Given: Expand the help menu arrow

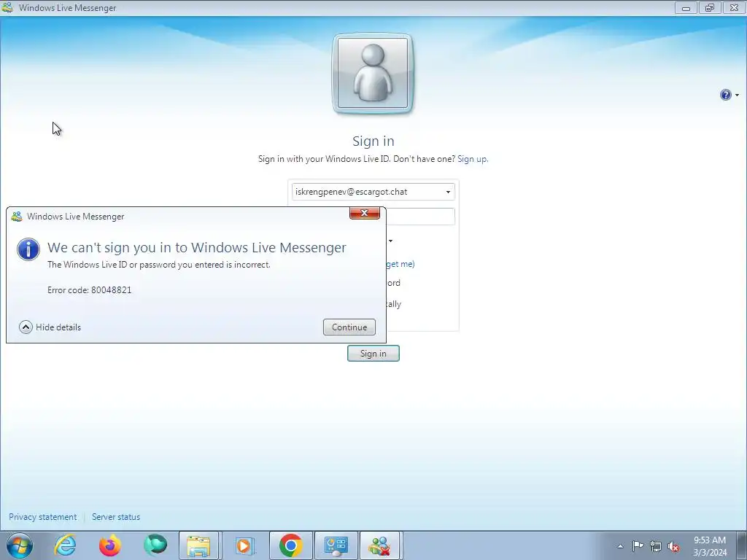Looking at the screenshot, I should click(x=737, y=96).
